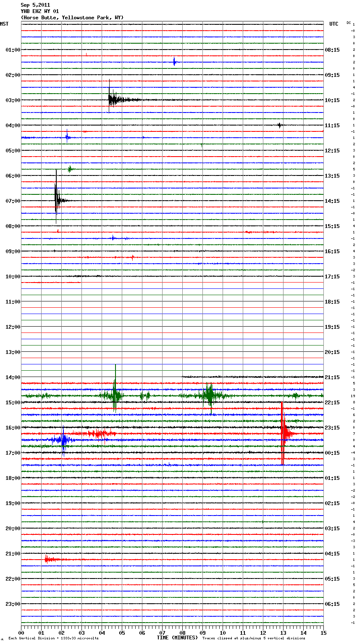Click the '04:15' UTC time label

(x=332, y=554)
